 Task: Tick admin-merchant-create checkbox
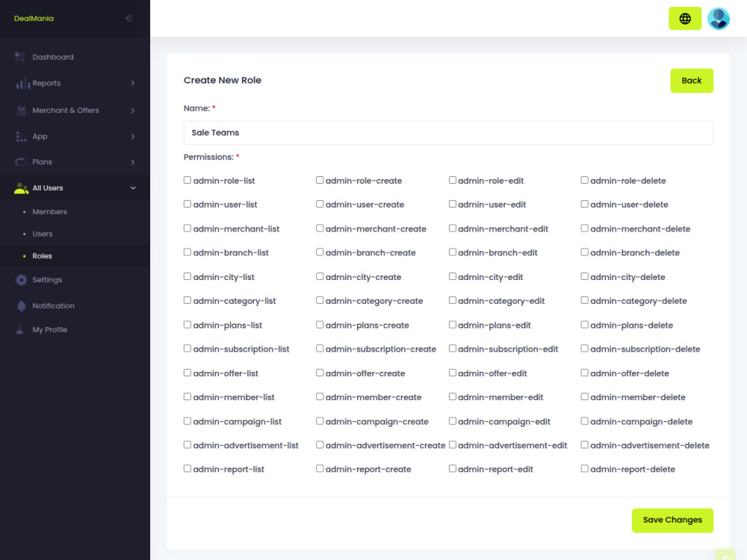pos(320,228)
